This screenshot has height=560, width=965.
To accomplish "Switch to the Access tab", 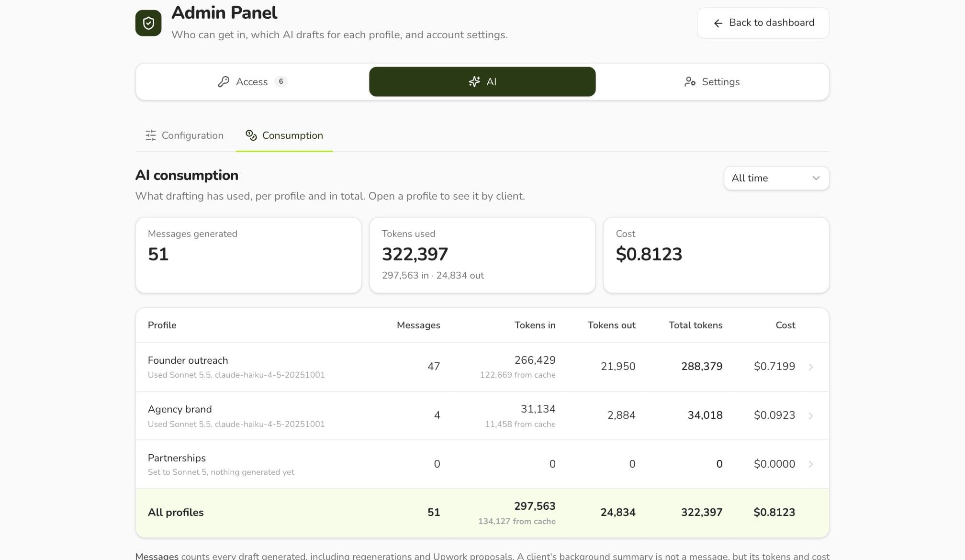I will pyautogui.click(x=252, y=82).
